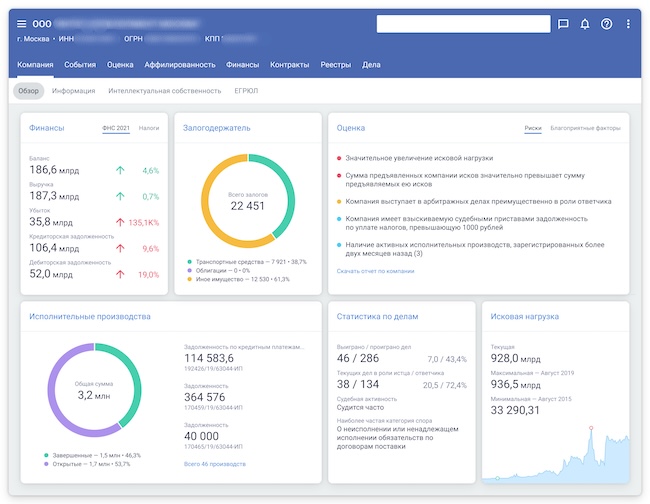650x504 pixels.
Task: Click the green arrow next to Баланс
Action: coord(121,171)
